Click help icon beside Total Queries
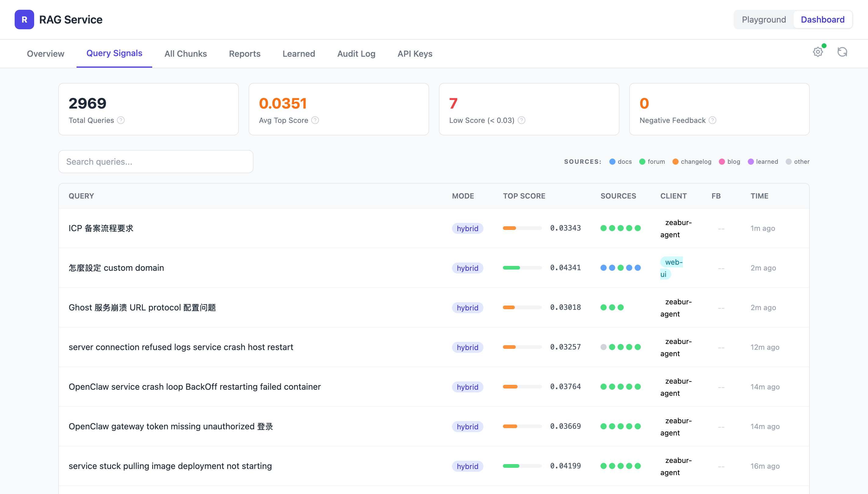The image size is (868, 494). (x=121, y=120)
